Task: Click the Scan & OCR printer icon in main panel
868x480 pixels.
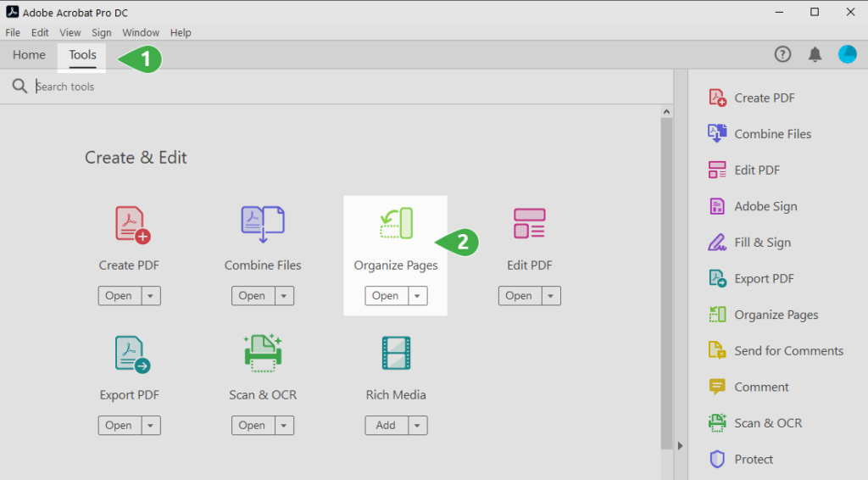Action: pyautogui.click(x=263, y=354)
